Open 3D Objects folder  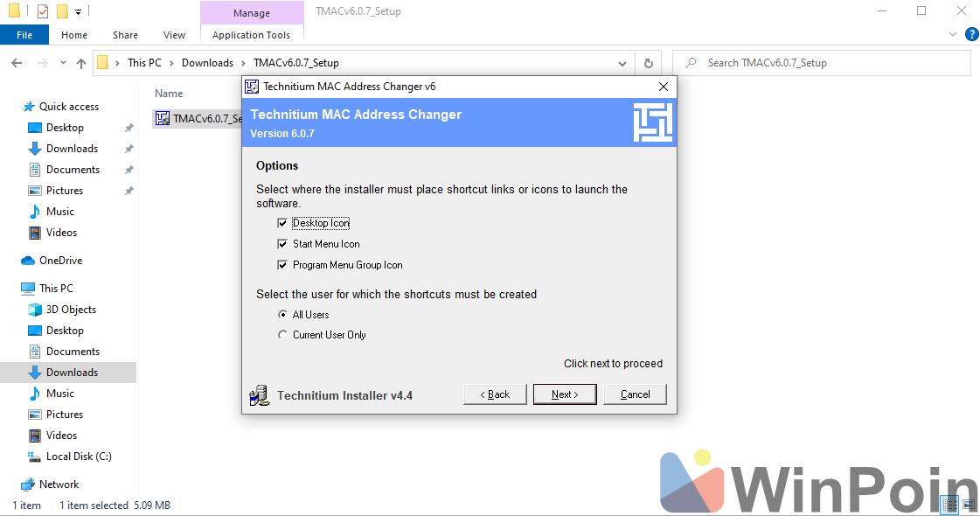coord(71,310)
